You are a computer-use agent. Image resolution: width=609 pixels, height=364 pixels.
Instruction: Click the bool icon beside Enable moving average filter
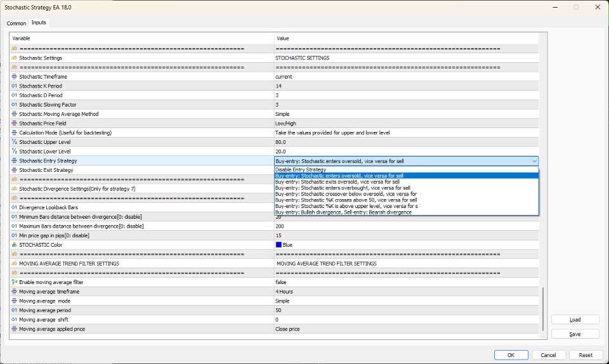click(15, 282)
